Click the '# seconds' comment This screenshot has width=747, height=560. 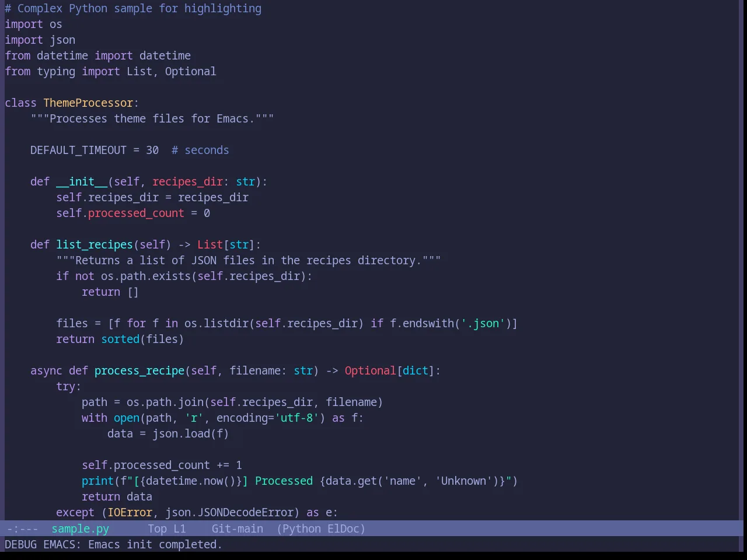[200, 150]
